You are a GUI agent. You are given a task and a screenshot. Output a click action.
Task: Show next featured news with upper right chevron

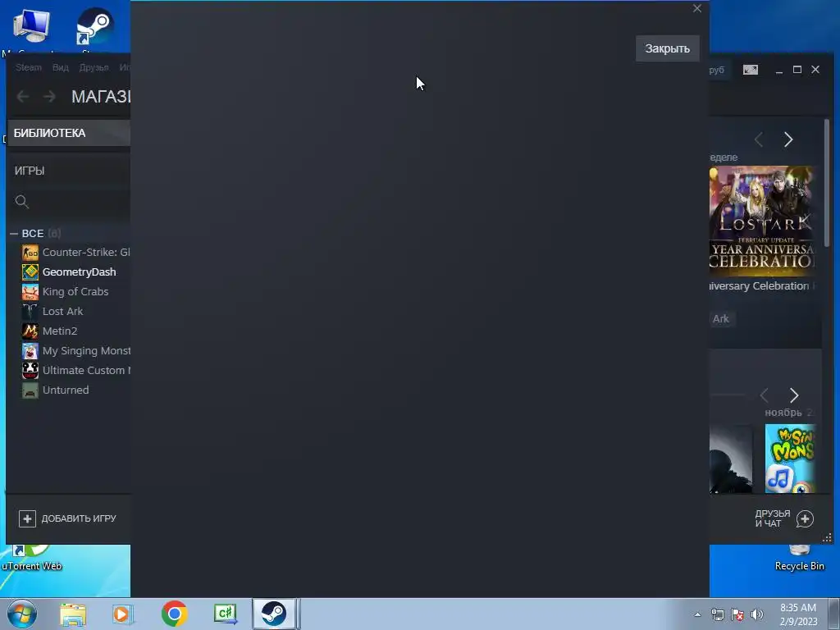coord(788,139)
